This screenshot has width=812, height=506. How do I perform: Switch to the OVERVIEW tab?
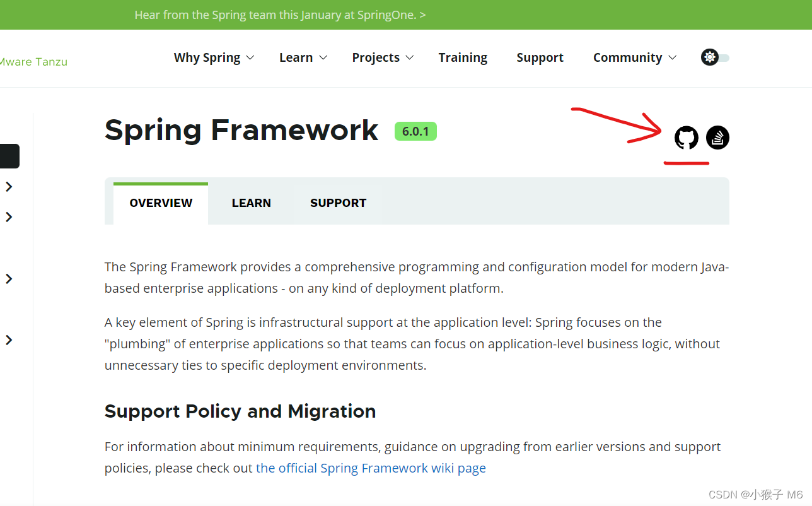pyautogui.click(x=161, y=203)
